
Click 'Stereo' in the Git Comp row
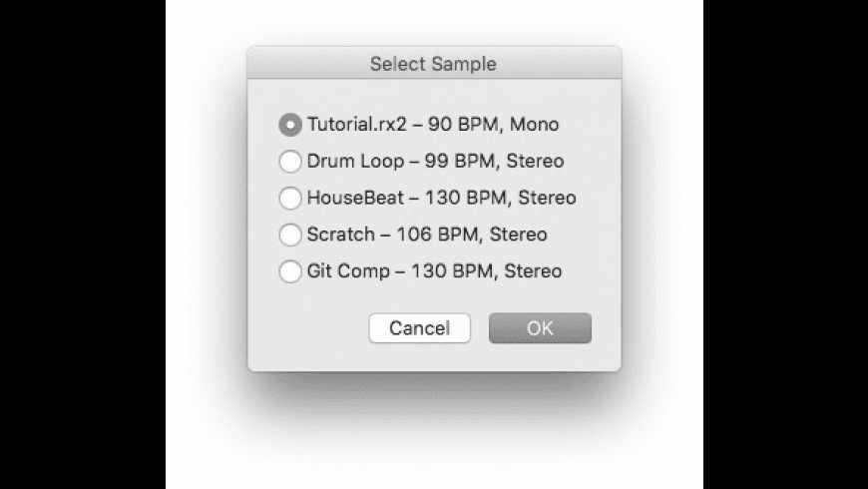coord(534,270)
